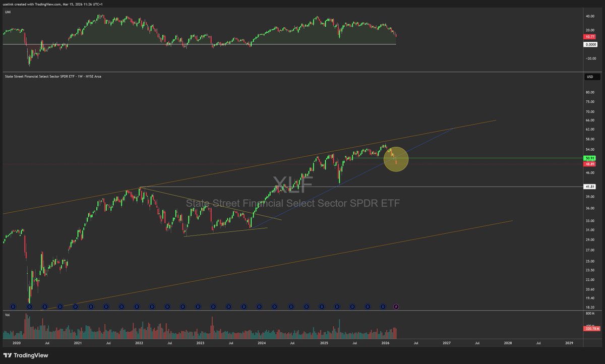Click the 2021 label on time axis
Viewport: 605px width, 364px height.
tap(78, 342)
